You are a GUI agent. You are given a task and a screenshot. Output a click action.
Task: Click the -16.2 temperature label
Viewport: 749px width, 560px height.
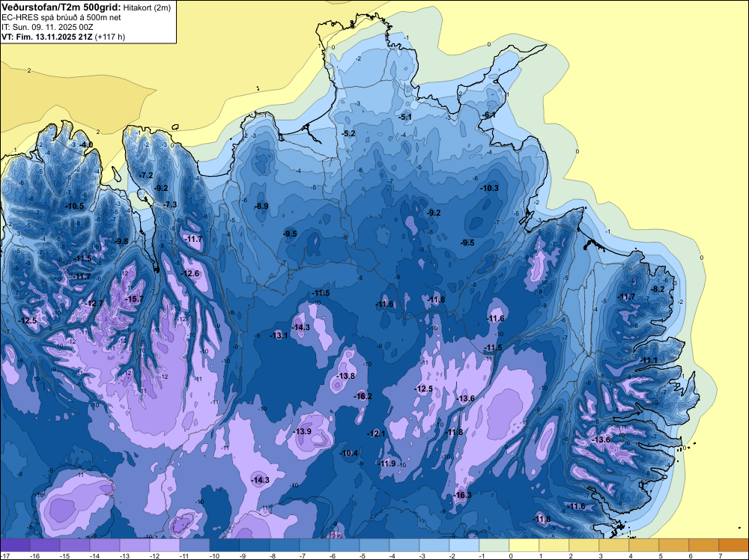pyautogui.click(x=363, y=396)
